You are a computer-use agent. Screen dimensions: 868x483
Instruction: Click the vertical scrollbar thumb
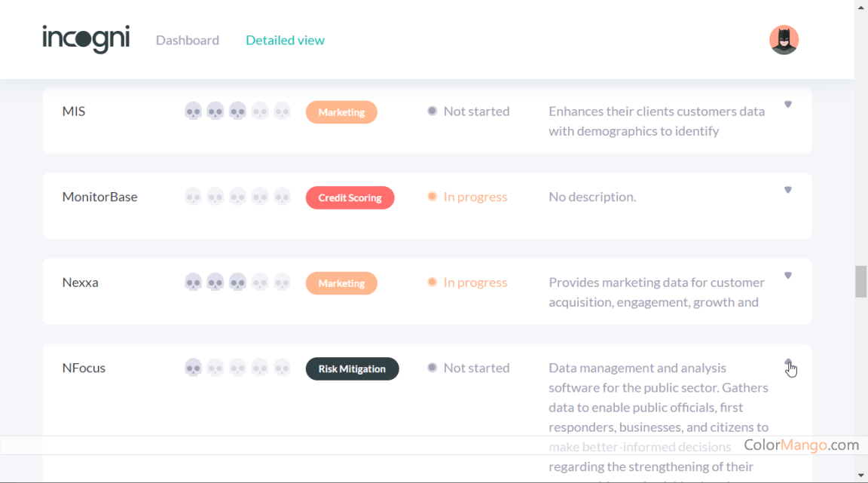coord(860,282)
